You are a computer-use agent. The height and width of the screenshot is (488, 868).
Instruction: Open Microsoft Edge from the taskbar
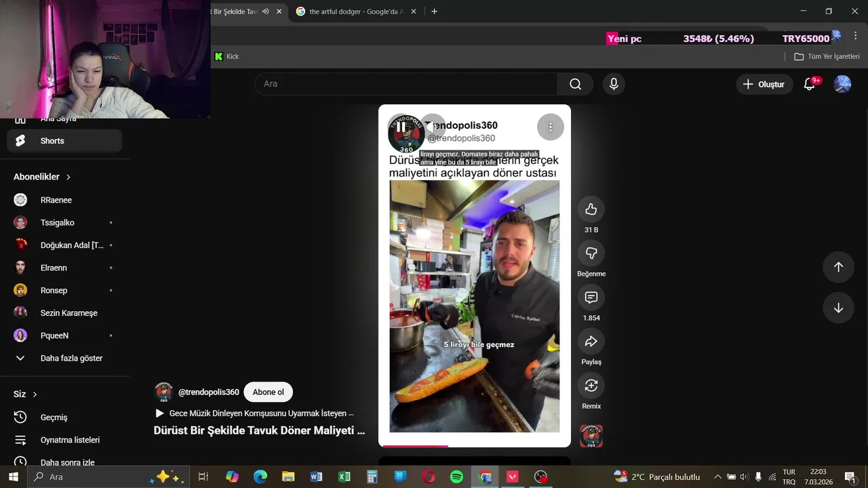click(260, 477)
